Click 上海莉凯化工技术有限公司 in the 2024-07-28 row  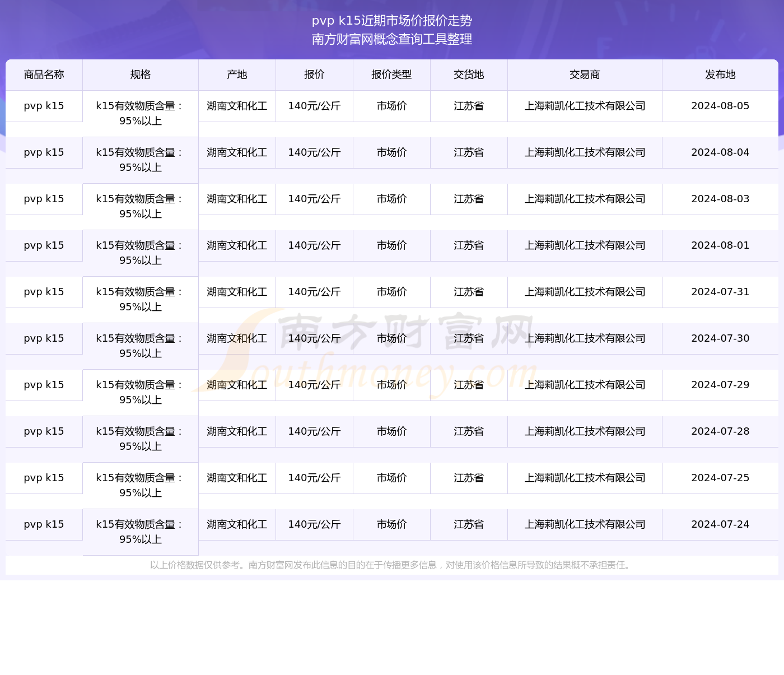click(585, 431)
